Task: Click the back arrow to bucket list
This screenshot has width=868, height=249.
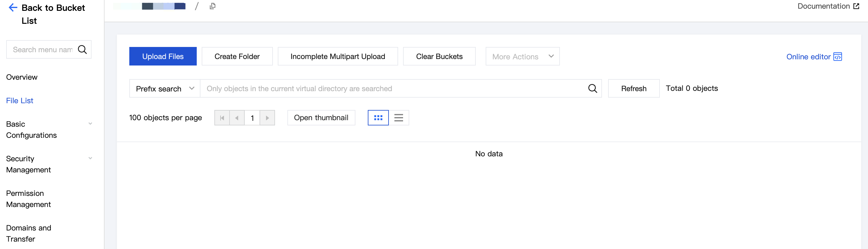Action: click(13, 8)
